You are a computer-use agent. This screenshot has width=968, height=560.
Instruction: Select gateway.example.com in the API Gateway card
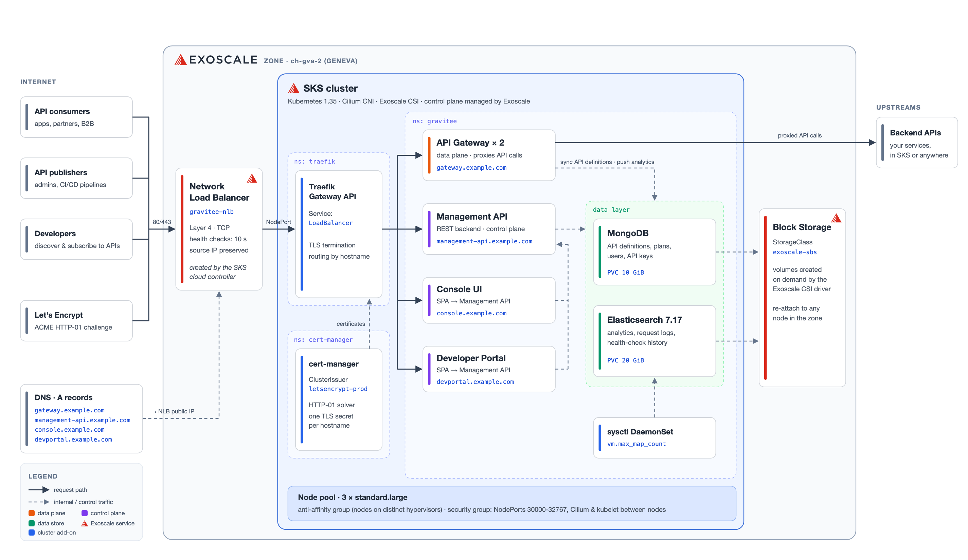[x=471, y=167]
